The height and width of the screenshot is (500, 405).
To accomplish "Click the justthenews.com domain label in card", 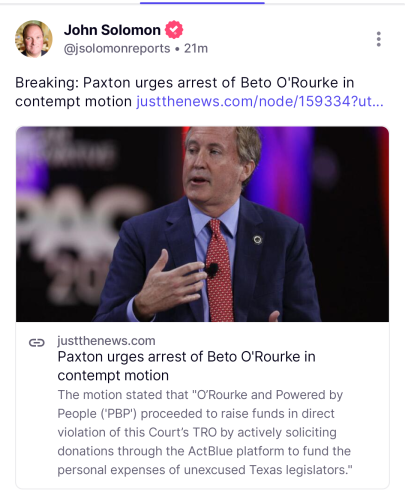I will click(x=106, y=341).
